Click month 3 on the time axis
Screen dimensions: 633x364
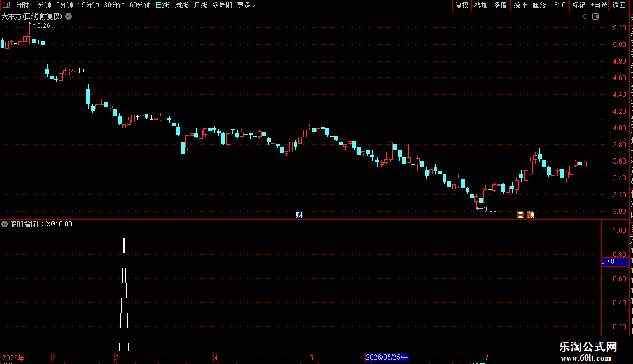[x=117, y=358]
